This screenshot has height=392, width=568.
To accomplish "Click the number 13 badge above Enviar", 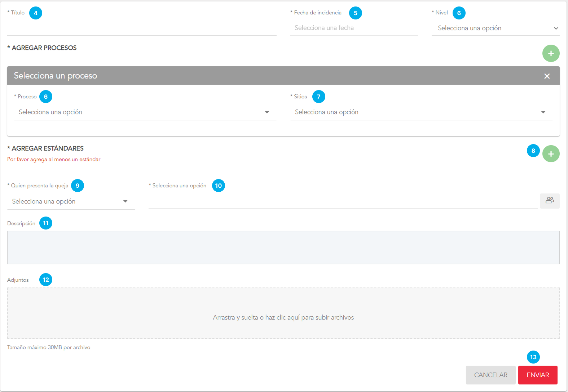I will [533, 357].
